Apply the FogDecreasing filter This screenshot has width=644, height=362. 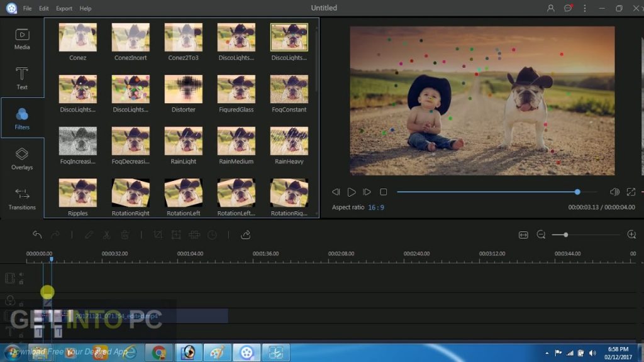point(131,141)
